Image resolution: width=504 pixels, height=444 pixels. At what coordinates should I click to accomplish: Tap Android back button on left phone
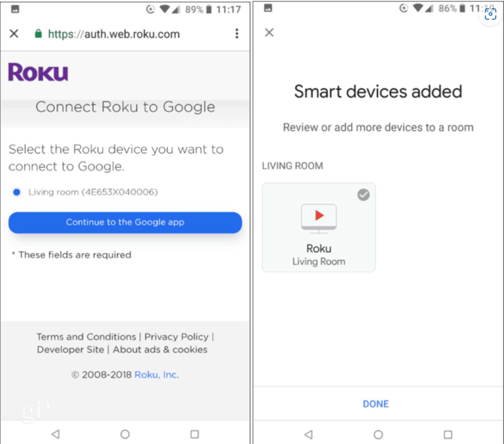pos(56,434)
